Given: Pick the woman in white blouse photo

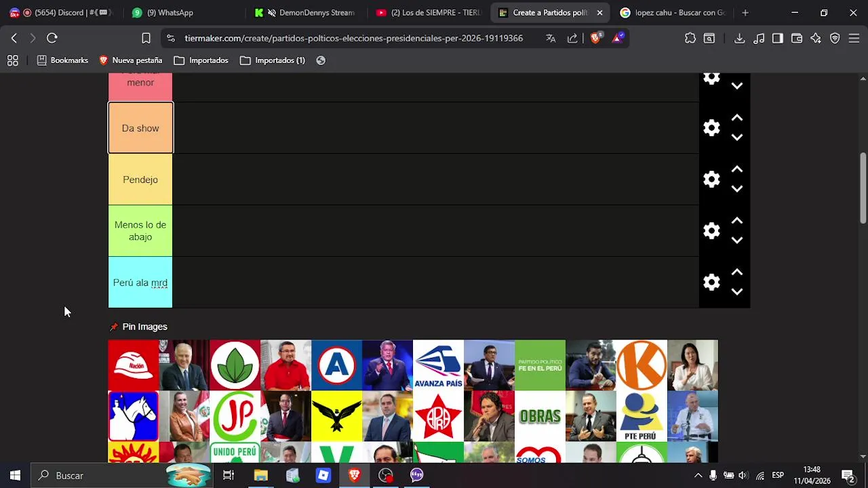Looking at the screenshot, I should point(693,365).
